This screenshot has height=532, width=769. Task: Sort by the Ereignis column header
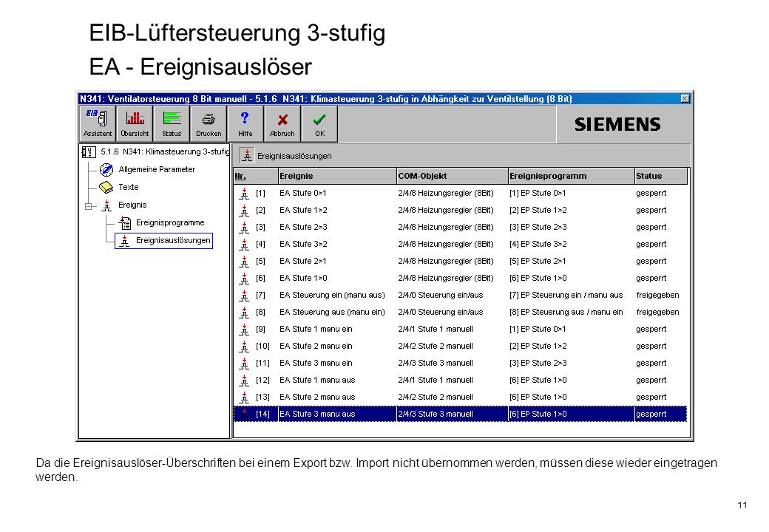[x=337, y=176]
